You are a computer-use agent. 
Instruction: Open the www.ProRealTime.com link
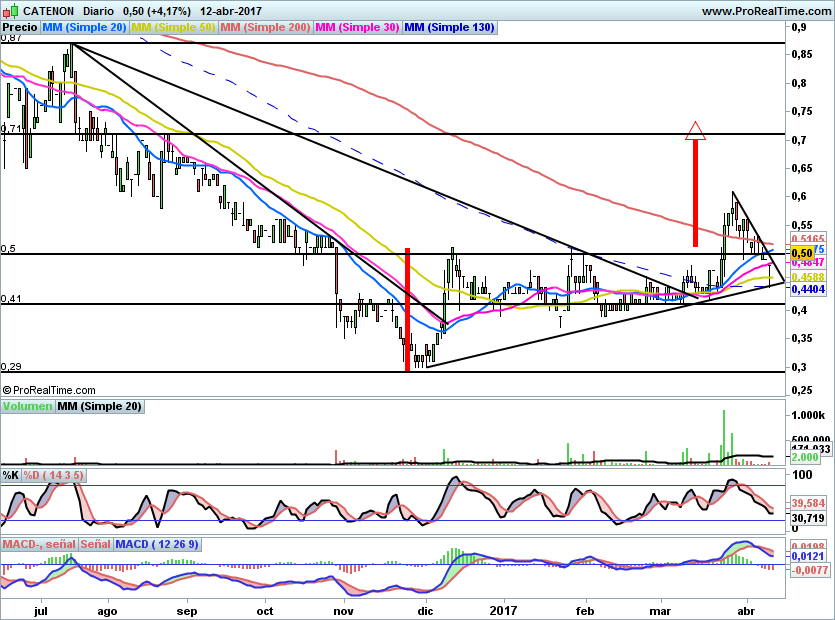(765, 10)
